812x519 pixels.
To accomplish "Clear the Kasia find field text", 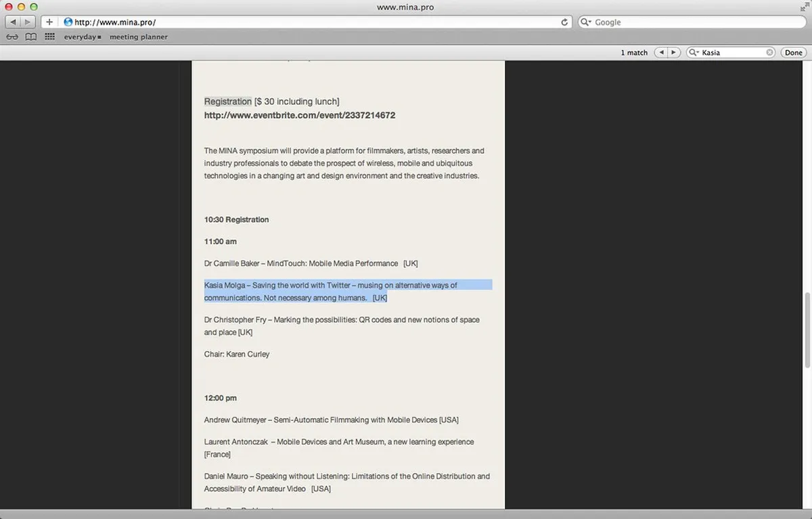I will pyautogui.click(x=770, y=53).
